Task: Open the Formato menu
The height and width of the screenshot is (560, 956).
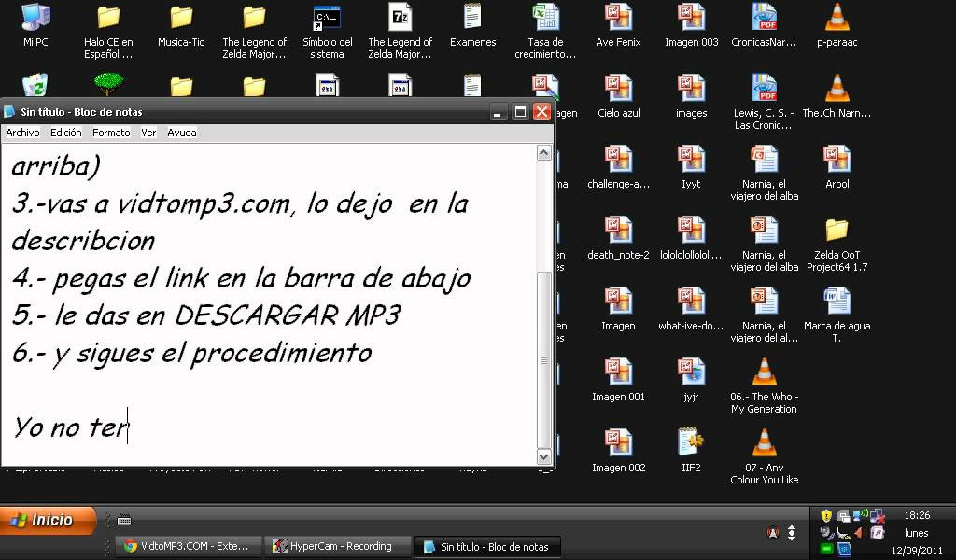Action: 111,133
